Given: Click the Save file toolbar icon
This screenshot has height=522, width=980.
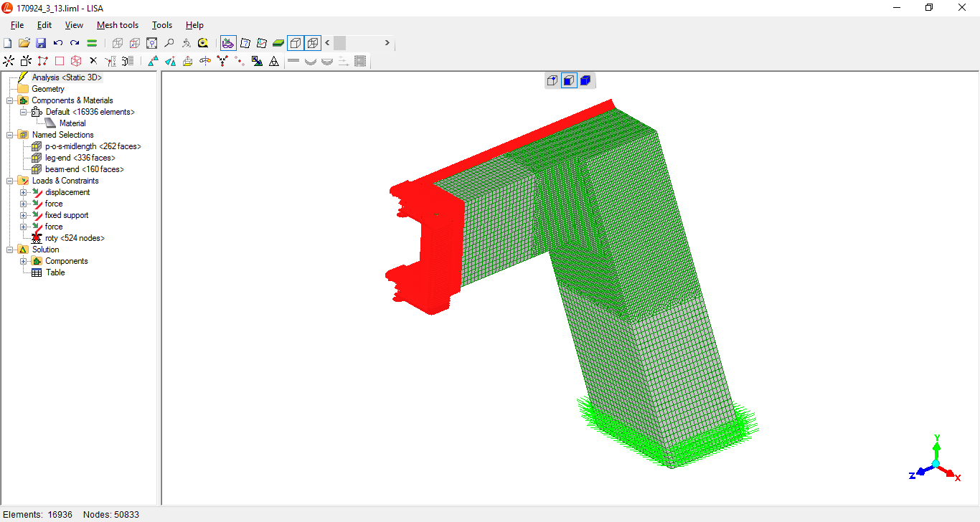Looking at the screenshot, I should (41, 43).
